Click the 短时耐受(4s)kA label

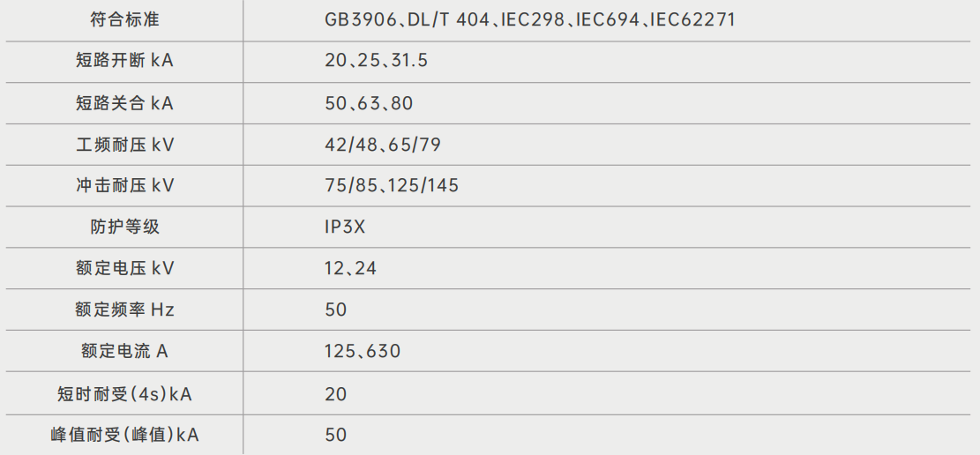(124, 393)
